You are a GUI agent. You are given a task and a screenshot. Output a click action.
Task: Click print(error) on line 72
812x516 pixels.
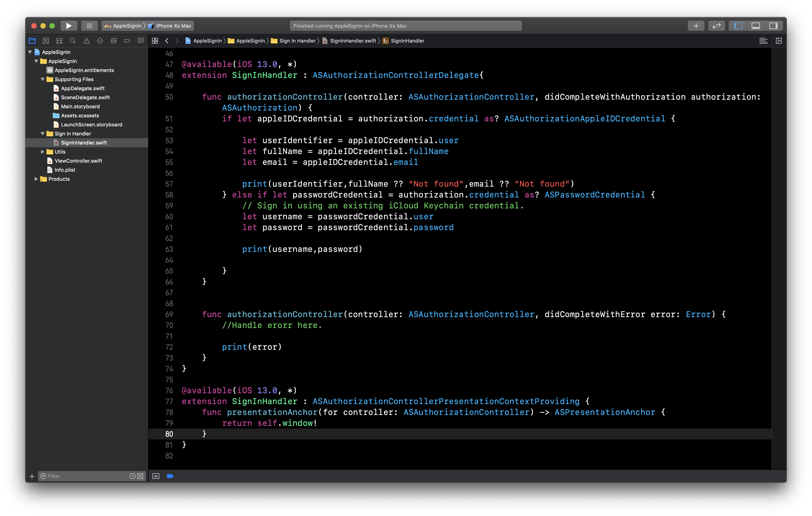(x=251, y=347)
